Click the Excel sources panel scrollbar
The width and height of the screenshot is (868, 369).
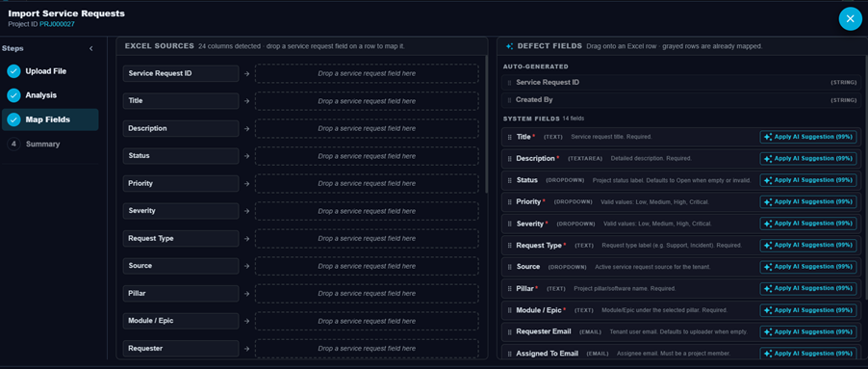487,124
